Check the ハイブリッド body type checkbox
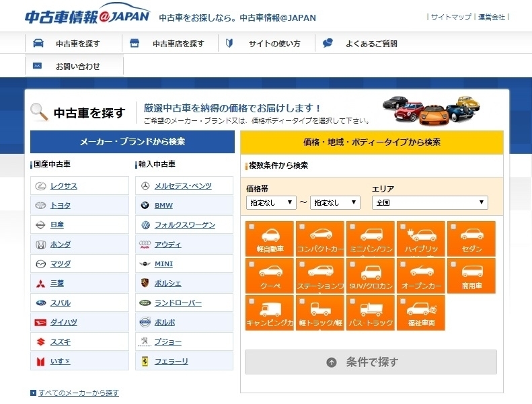This screenshot has height=404, width=532. [x=403, y=227]
